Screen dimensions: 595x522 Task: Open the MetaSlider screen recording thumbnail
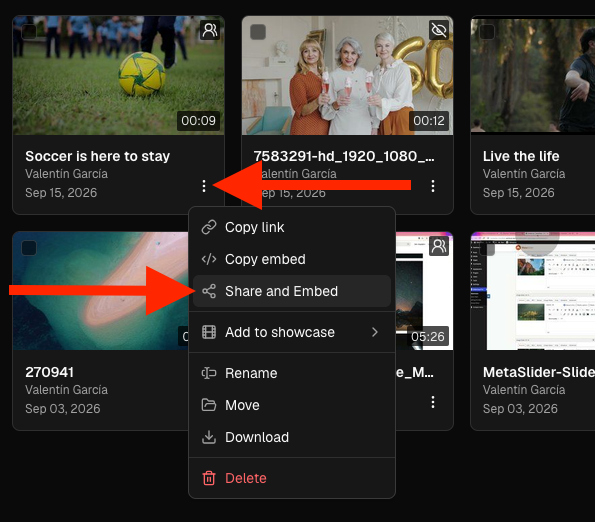(x=533, y=291)
